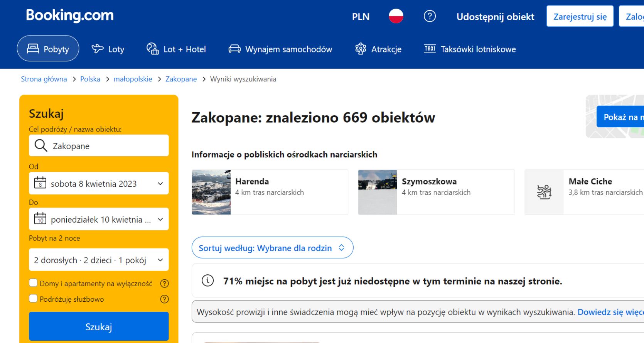Open check-in date dropdown sobota 8 kwietnia
644x343 pixels.
[x=99, y=183]
